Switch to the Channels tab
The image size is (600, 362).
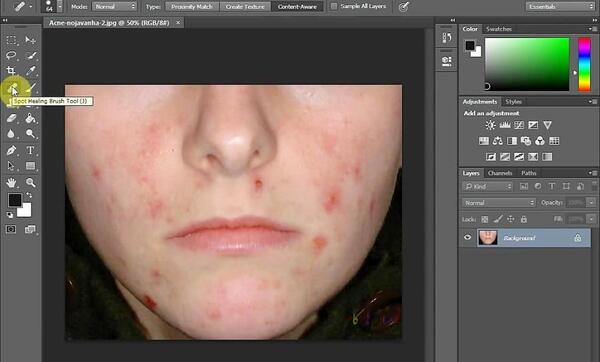(500, 173)
